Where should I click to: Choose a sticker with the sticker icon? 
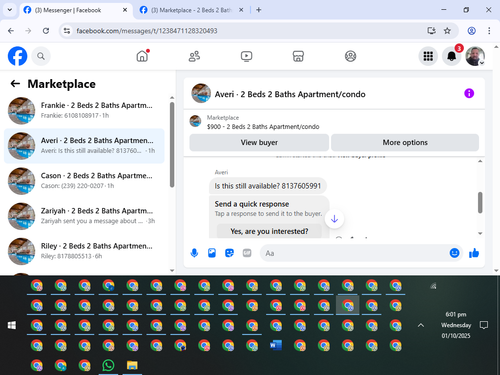coord(229,253)
